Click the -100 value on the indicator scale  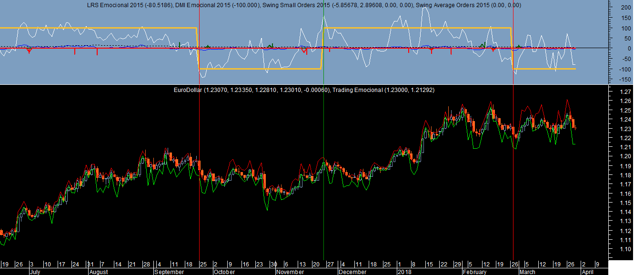pos(624,70)
